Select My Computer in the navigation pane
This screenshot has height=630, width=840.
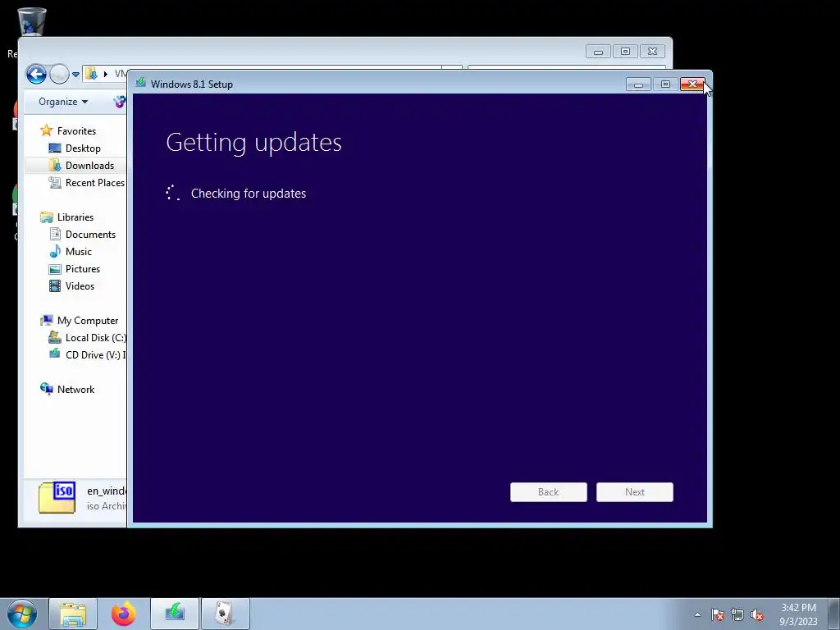coord(87,321)
